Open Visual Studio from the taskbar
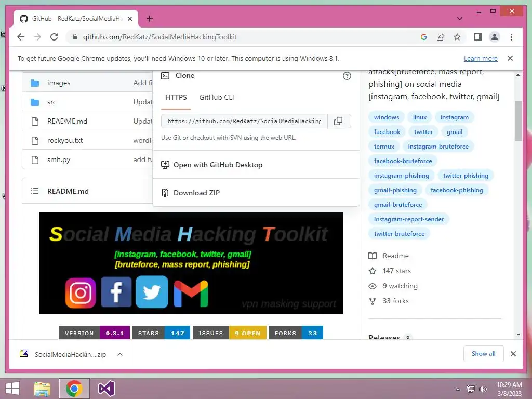The width and height of the screenshot is (532, 399). [106, 389]
